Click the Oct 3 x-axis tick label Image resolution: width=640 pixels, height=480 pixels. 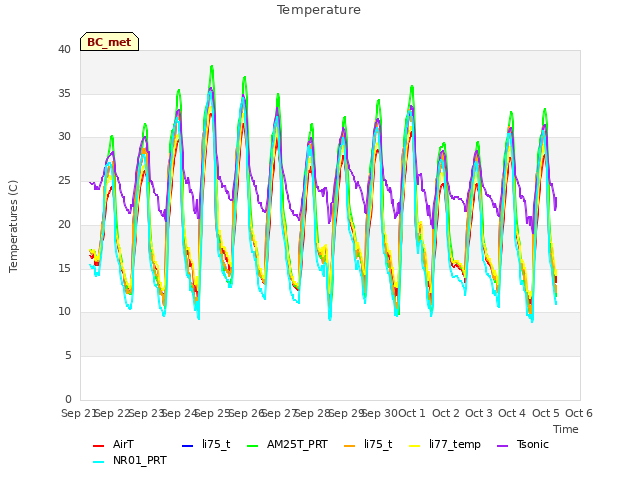click(x=479, y=413)
